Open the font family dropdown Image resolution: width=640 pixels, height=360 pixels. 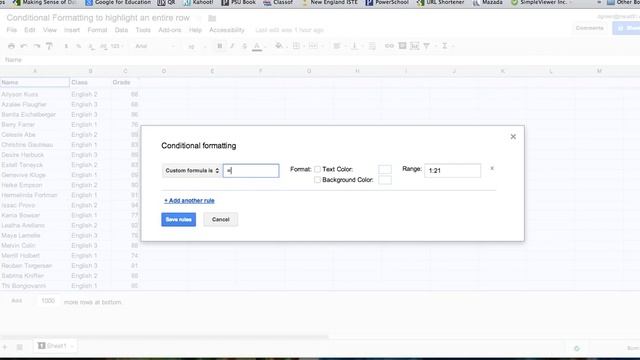pyautogui.click(x=155, y=46)
